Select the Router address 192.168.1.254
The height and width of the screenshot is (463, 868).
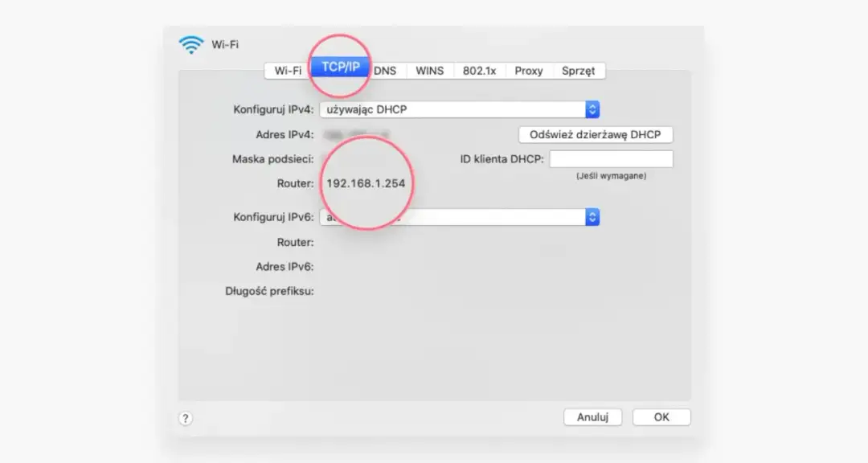pyautogui.click(x=366, y=182)
